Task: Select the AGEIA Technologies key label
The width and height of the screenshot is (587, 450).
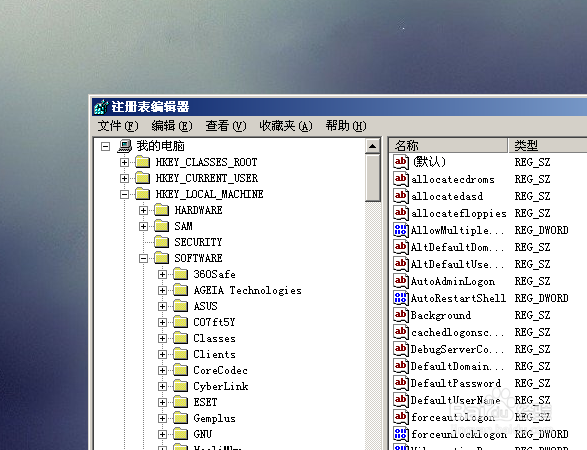Action: [x=247, y=291]
